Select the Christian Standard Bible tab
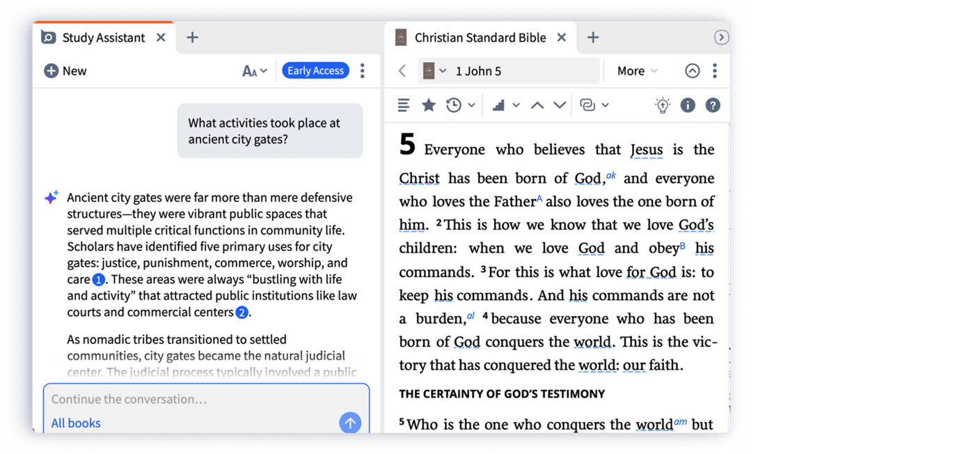 480,38
